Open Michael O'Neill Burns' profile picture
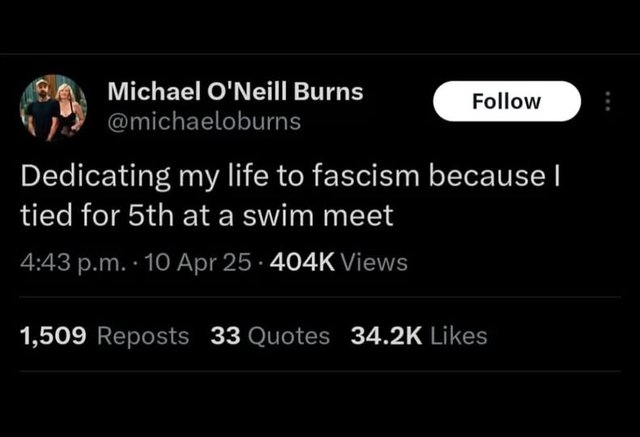Image resolution: width=640 pixels, height=437 pixels. [53, 108]
